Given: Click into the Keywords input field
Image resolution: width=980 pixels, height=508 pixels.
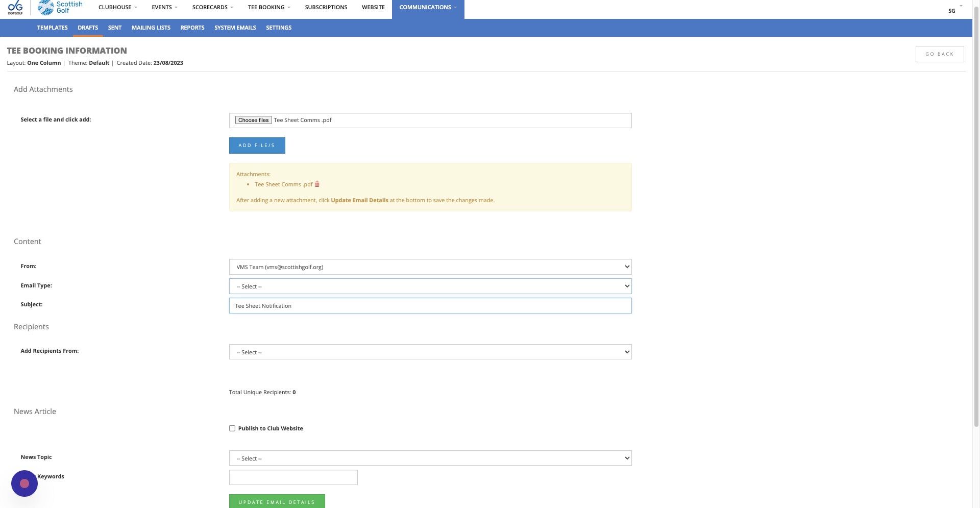Looking at the screenshot, I should point(293,477).
